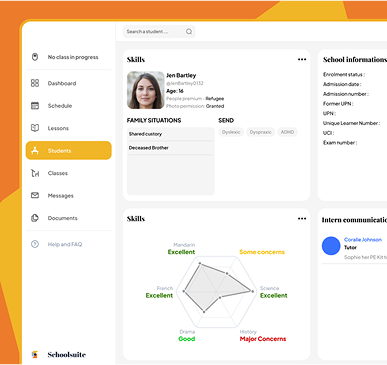Click the Jen Bartley name

181,75
